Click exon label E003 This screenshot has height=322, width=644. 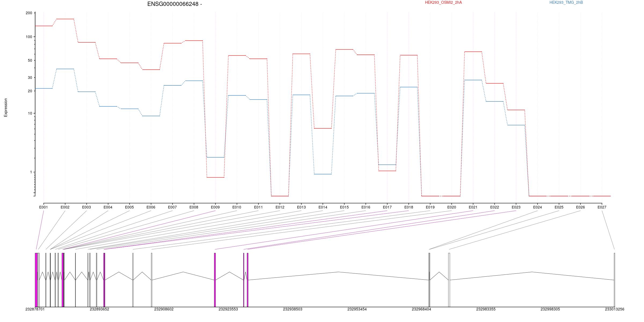(x=86, y=207)
